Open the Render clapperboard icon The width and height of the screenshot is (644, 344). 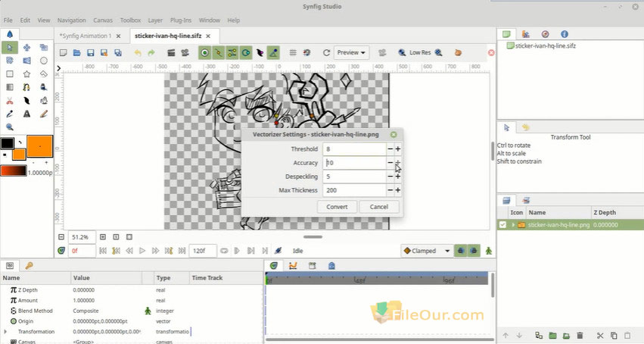tap(171, 52)
